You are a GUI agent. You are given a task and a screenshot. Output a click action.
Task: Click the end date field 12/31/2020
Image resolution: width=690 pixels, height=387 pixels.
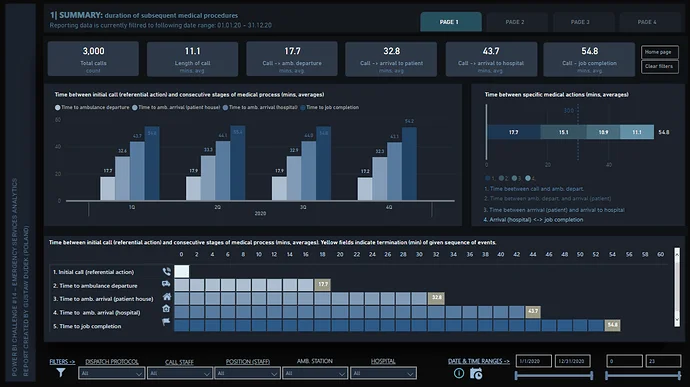pos(573,361)
